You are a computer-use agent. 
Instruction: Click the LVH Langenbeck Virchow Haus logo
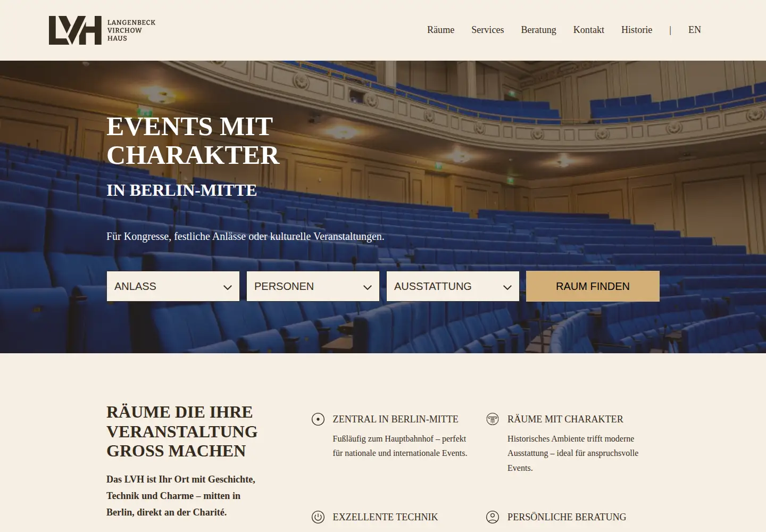[x=102, y=30]
